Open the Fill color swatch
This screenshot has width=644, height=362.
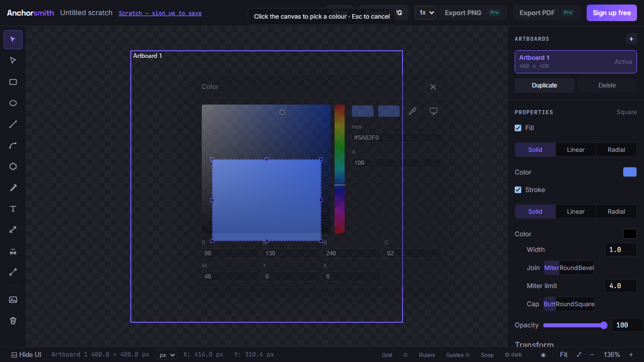click(x=630, y=172)
